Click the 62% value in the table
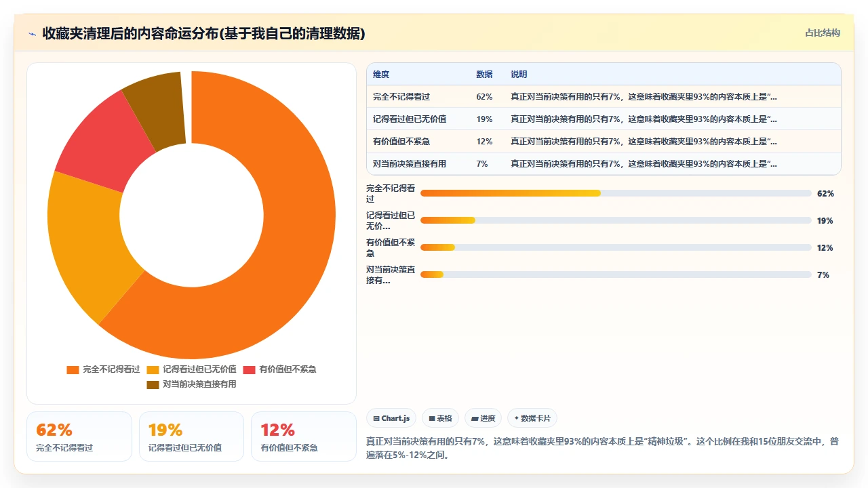Image resolution: width=868 pixels, height=488 pixels. pos(484,97)
